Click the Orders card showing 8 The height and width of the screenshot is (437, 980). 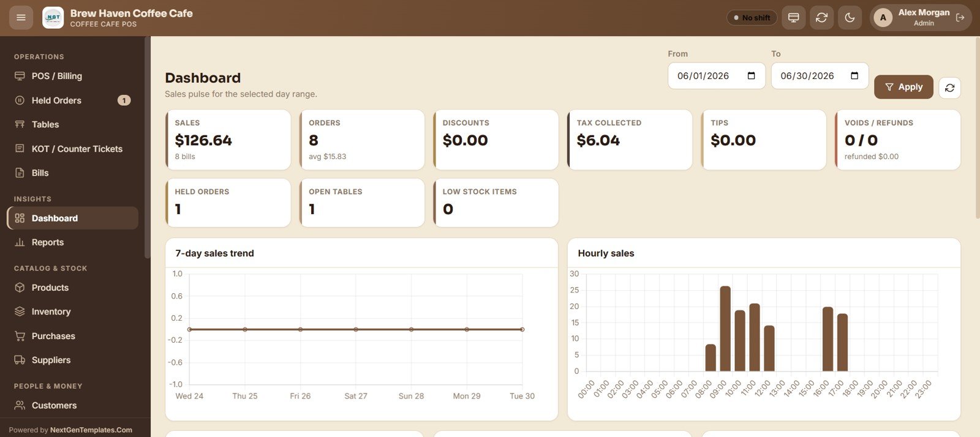[362, 140]
